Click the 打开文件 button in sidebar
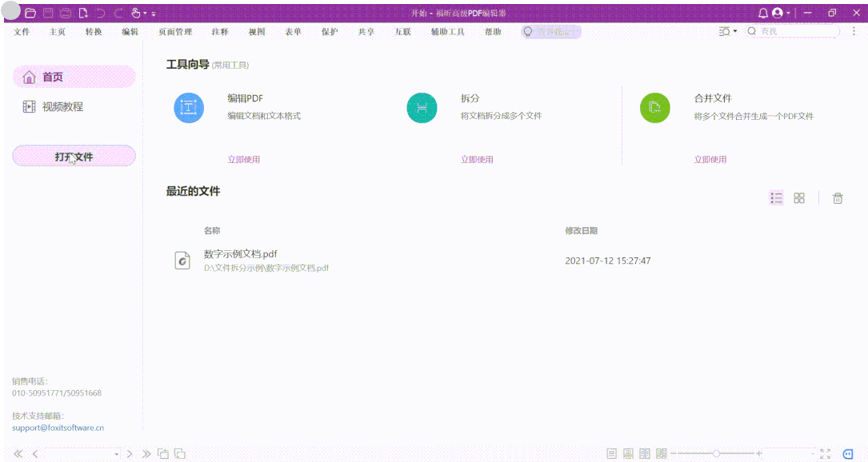 [x=74, y=156]
